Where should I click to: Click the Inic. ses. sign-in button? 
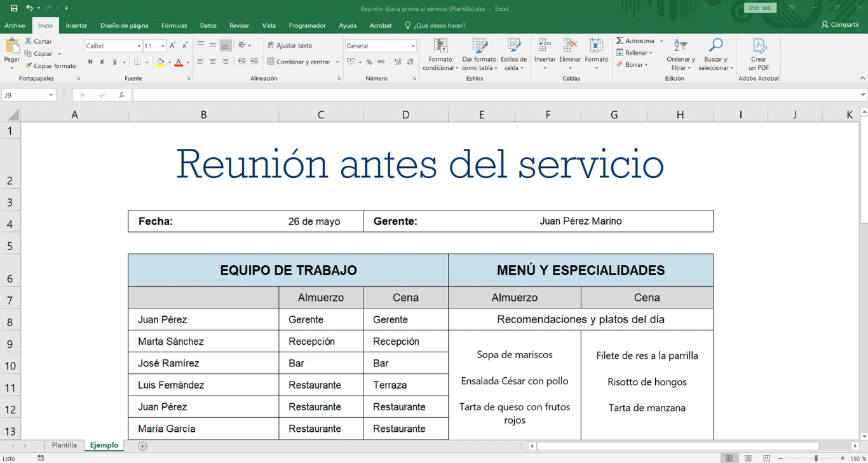(x=760, y=8)
